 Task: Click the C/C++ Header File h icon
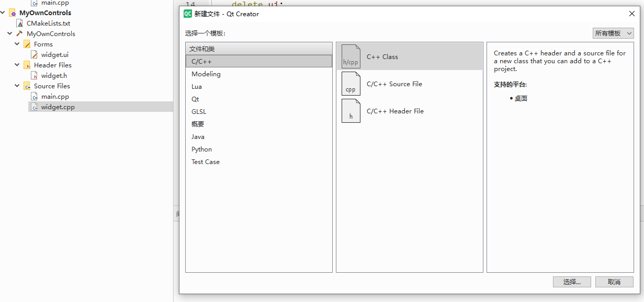click(x=351, y=111)
